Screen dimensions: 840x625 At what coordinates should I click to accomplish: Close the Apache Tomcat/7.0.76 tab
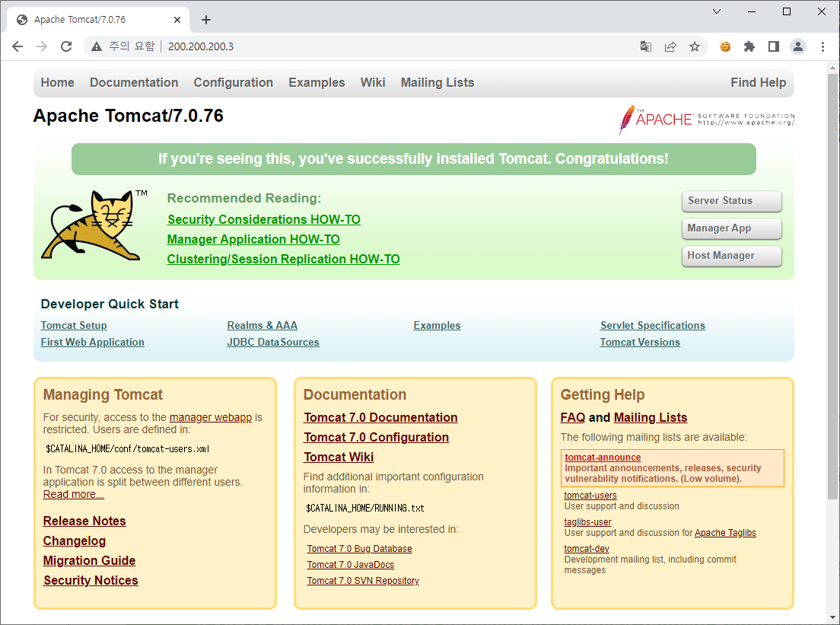coord(177,20)
